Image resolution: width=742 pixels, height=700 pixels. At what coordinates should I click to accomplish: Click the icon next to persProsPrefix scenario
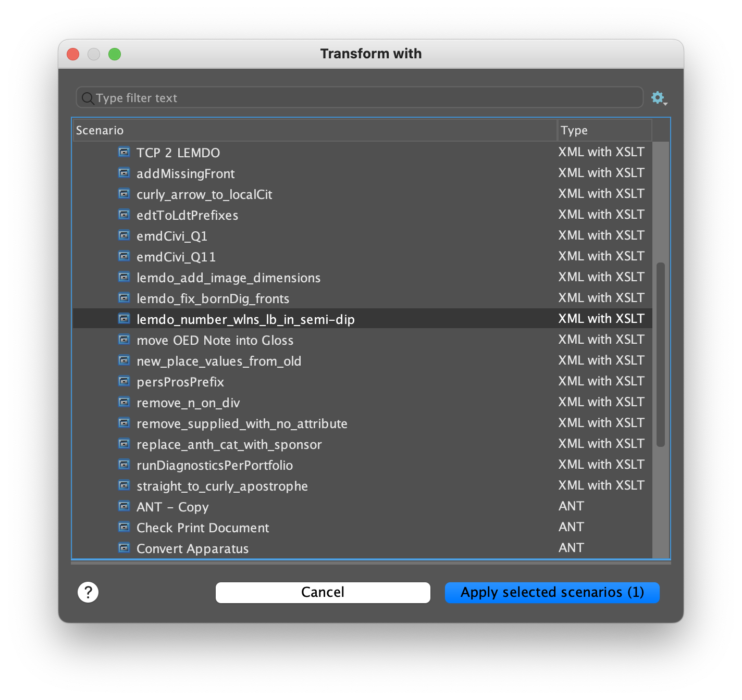click(124, 381)
